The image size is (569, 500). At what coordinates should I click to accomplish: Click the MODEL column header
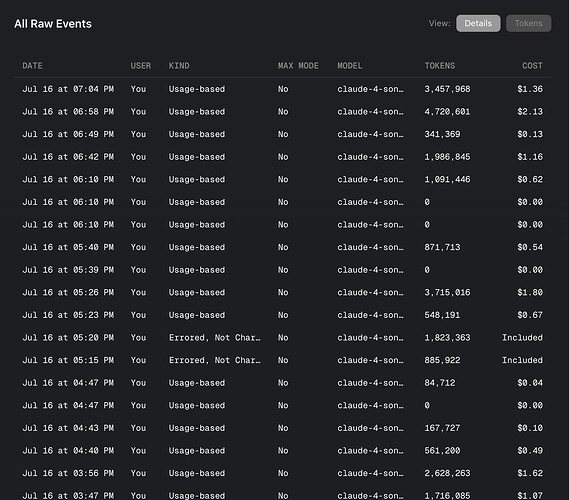(349, 66)
